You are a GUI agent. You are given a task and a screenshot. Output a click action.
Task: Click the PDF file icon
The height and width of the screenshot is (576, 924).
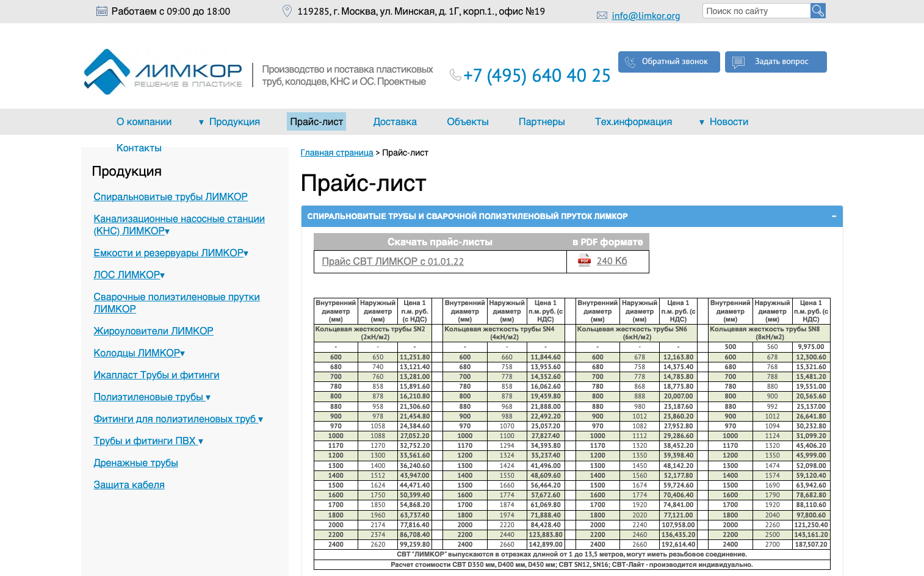click(x=584, y=261)
